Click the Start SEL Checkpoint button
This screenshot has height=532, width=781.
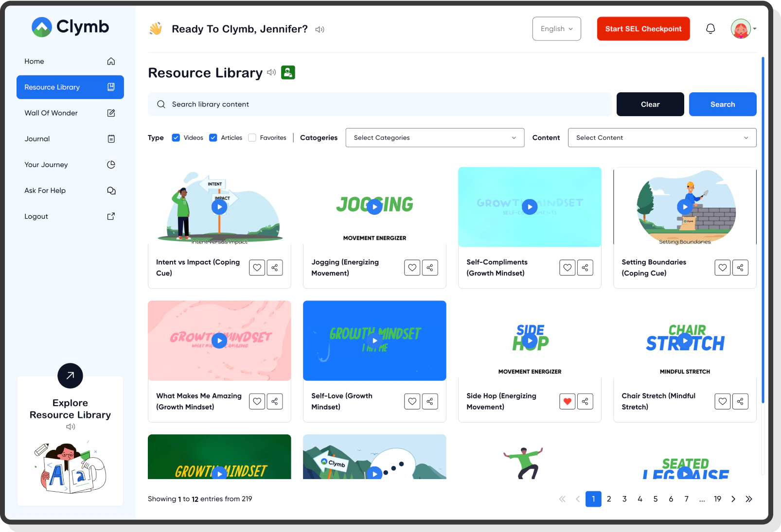point(643,29)
